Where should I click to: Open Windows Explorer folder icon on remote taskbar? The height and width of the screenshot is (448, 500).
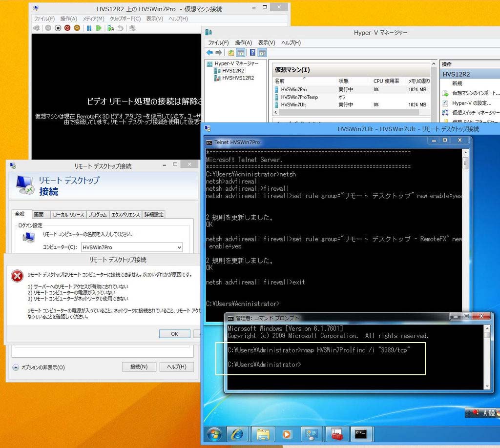(263, 434)
